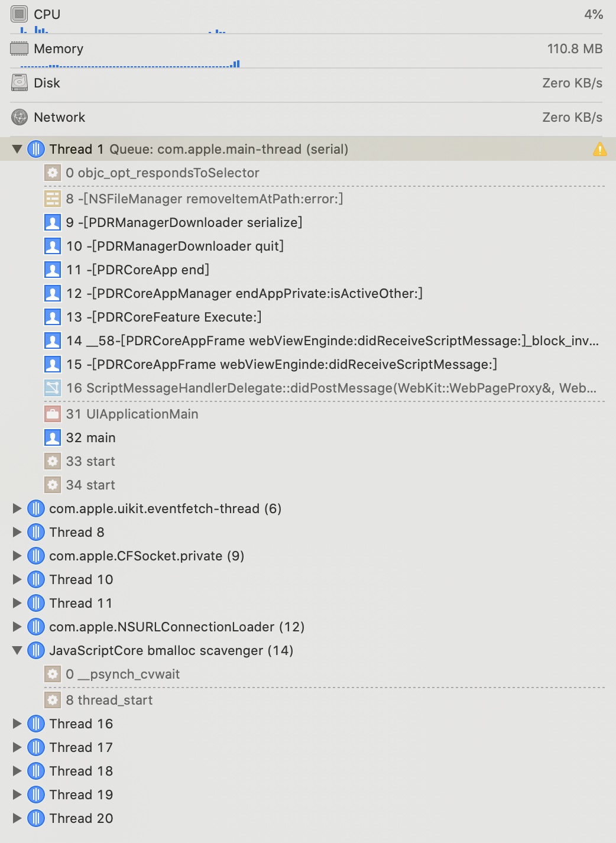
Task: Expand Thread 11 disclosure triangle
Action: click(x=17, y=603)
